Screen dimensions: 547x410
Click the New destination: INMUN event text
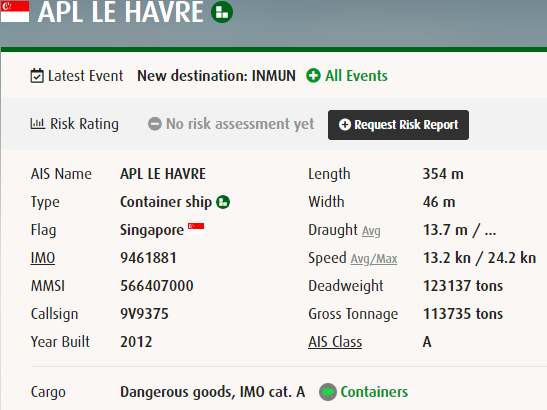(x=216, y=76)
